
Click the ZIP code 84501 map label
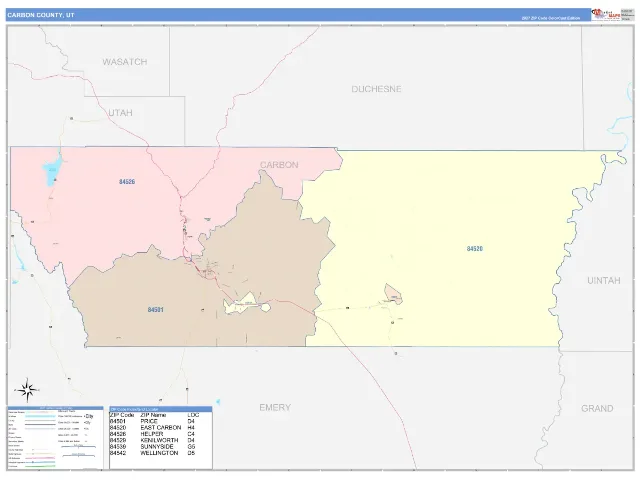156,310
